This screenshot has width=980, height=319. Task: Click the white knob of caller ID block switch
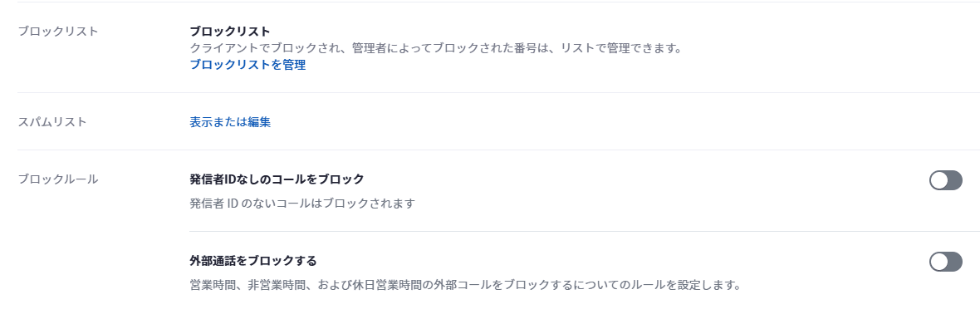point(939,180)
